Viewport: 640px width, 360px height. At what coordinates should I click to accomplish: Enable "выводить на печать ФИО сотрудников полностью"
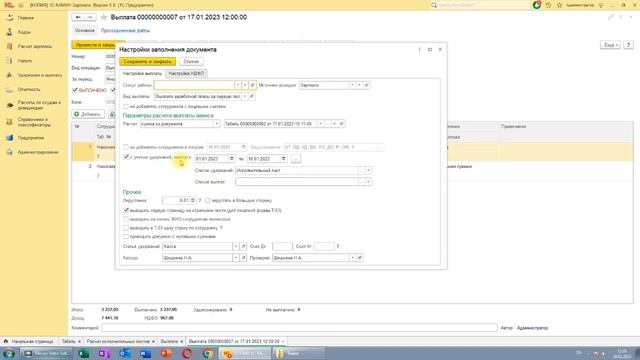[x=126, y=219]
